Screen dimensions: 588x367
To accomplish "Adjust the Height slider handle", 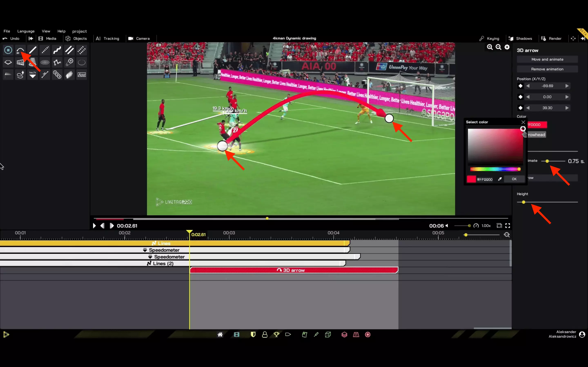I will [x=524, y=202].
